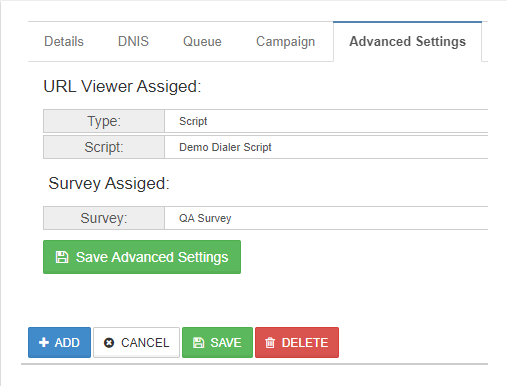Click the 'Type:' label cell
The height and width of the screenshot is (386, 507).
click(104, 121)
